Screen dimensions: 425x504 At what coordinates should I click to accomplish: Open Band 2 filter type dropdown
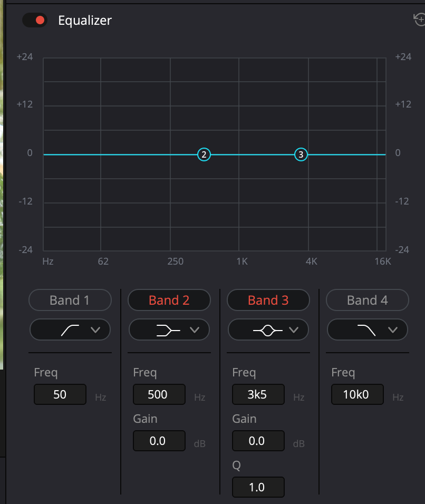coord(169,330)
